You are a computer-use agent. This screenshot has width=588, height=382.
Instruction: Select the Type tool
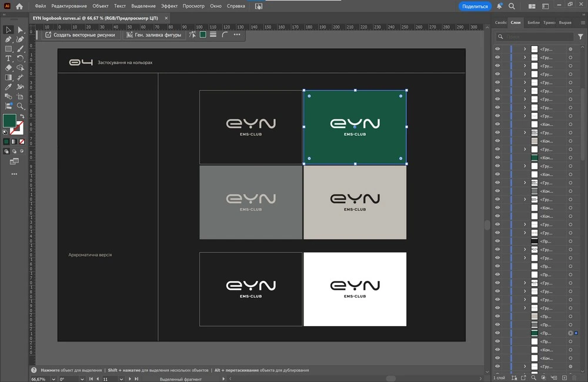click(9, 58)
